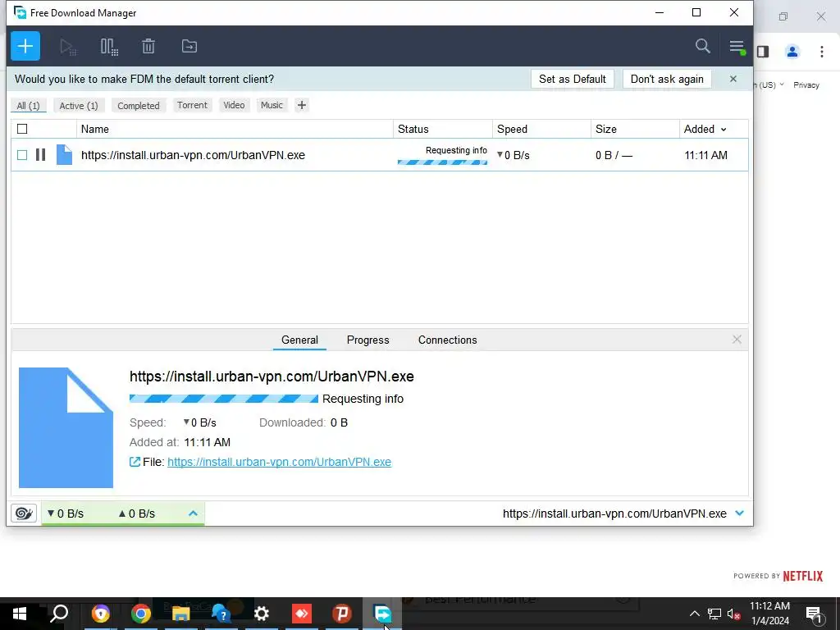Click the Start All downloads toolbar icon
Image resolution: width=840 pixels, height=630 pixels.
pyautogui.click(x=68, y=47)
